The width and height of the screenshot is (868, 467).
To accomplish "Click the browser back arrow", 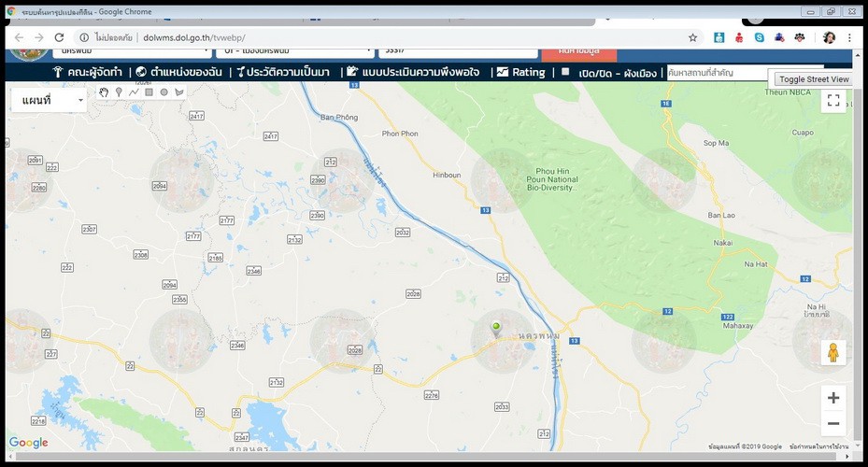I will click(19, 37).
